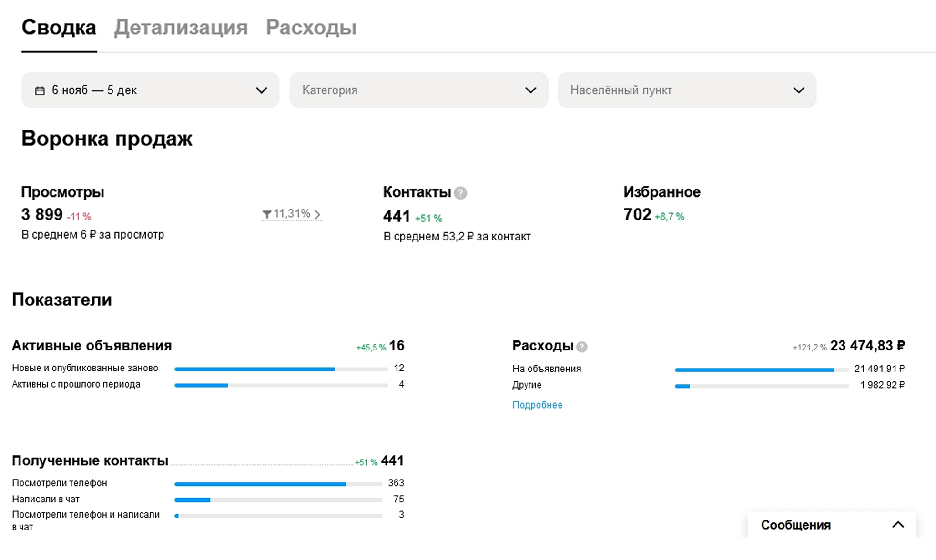Click the chevron in date range selector

click(261, 90)
